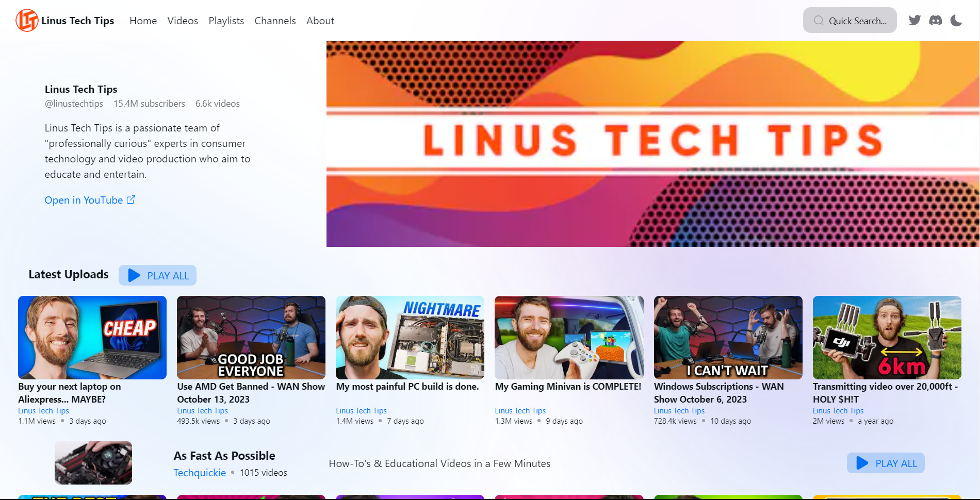980x500 pixels.
Task: Open 'Windows Subscriptions - WAN Show' title
Action: tap(719, 393)
